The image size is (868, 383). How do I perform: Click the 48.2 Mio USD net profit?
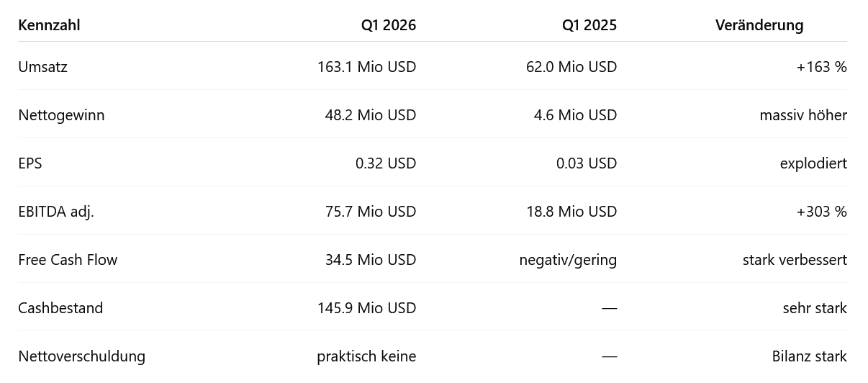[x=371, y=115]
